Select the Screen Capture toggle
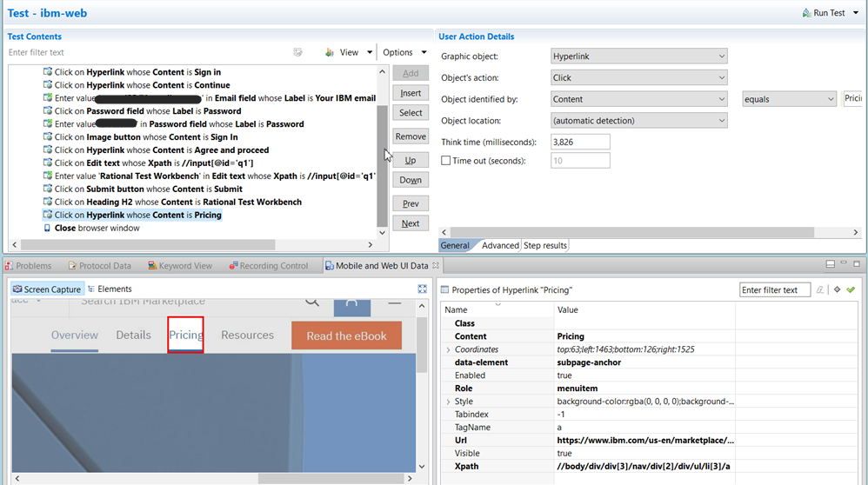 click(47, 289)
